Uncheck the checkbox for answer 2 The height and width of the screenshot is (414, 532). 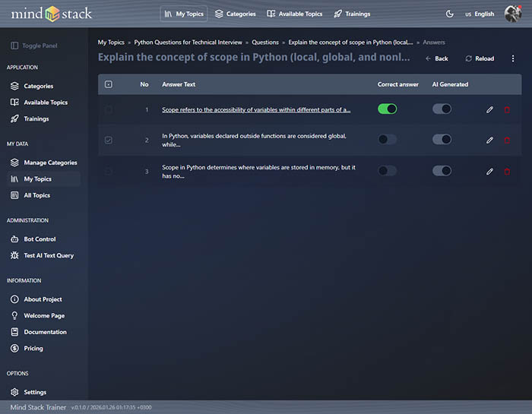tap(109, 140)
